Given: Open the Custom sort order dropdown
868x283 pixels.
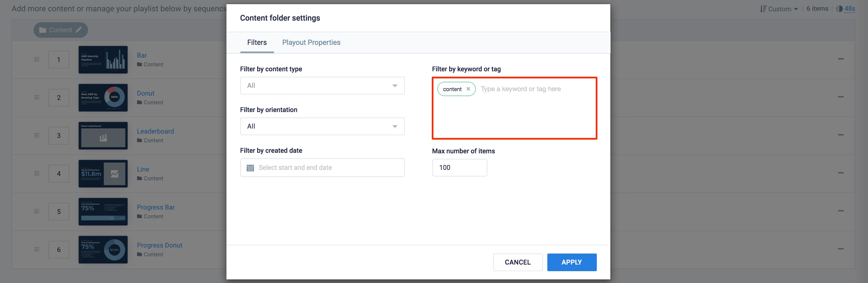Looking at the screenshot, I should click(779, 9).
